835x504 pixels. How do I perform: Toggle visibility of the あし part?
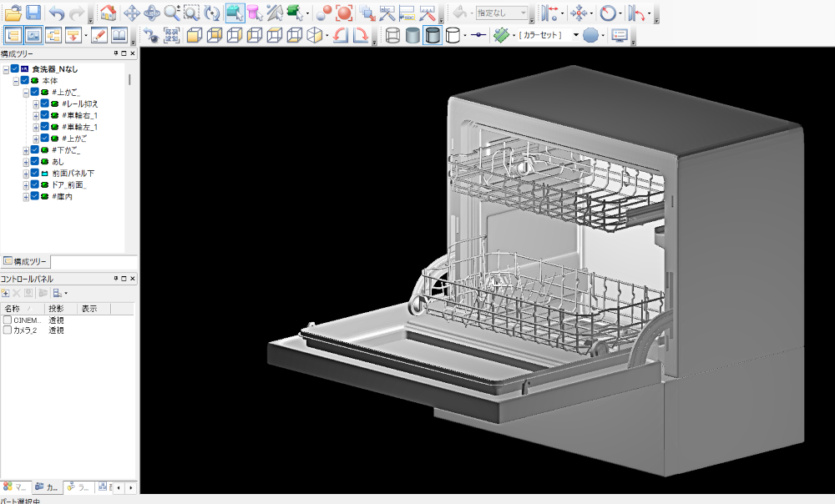pos(34,161)
